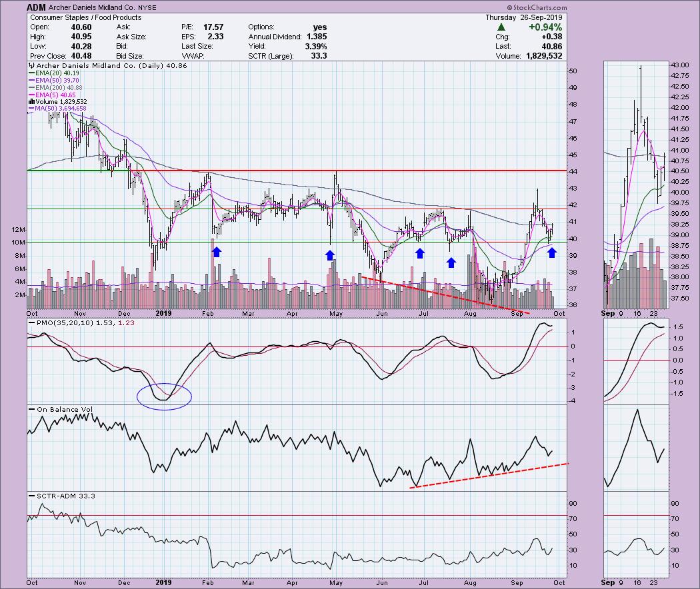Click the blue ellipse on the PMO panel
Screen dimensions: 700x589
pyautogui.click(x=164, y=396)
